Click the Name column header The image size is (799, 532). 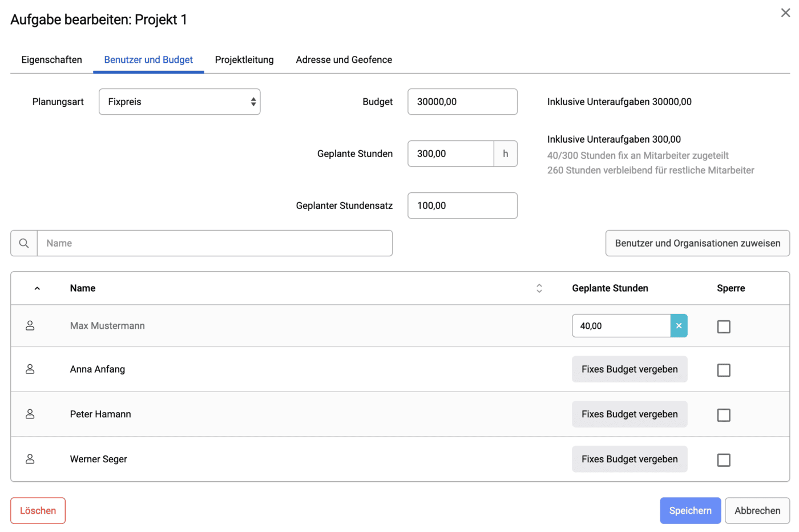pyautogui.click(x=83, y=288)
